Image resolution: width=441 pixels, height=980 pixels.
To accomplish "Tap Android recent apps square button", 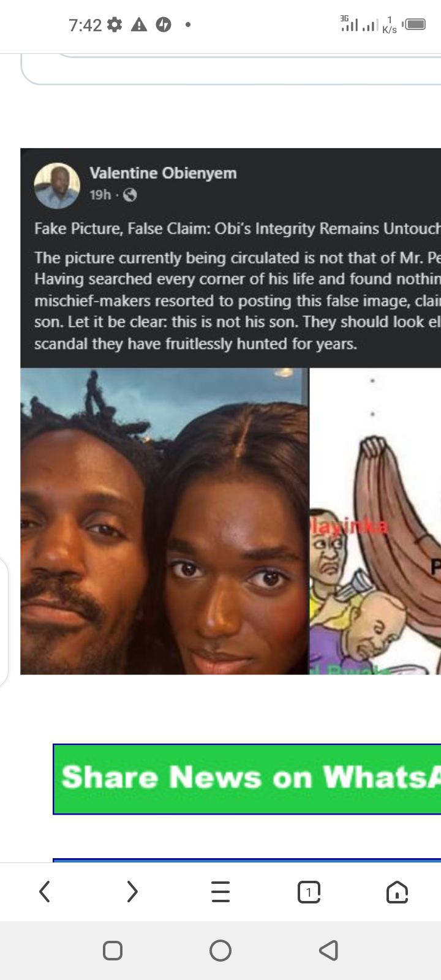I will coord(113,951).
